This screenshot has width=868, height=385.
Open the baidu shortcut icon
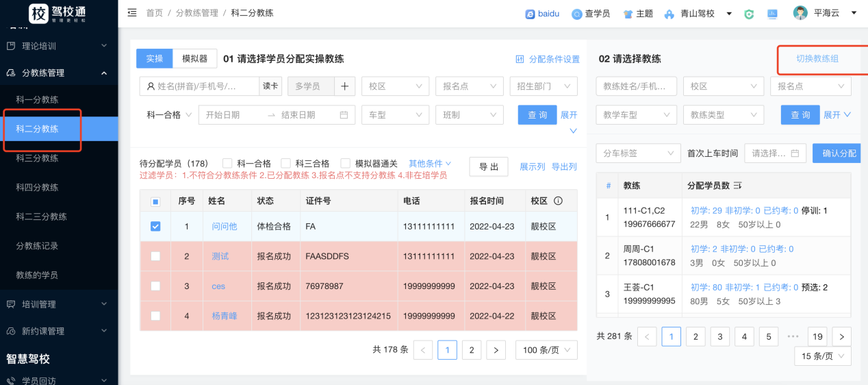[x=530, y=14]
